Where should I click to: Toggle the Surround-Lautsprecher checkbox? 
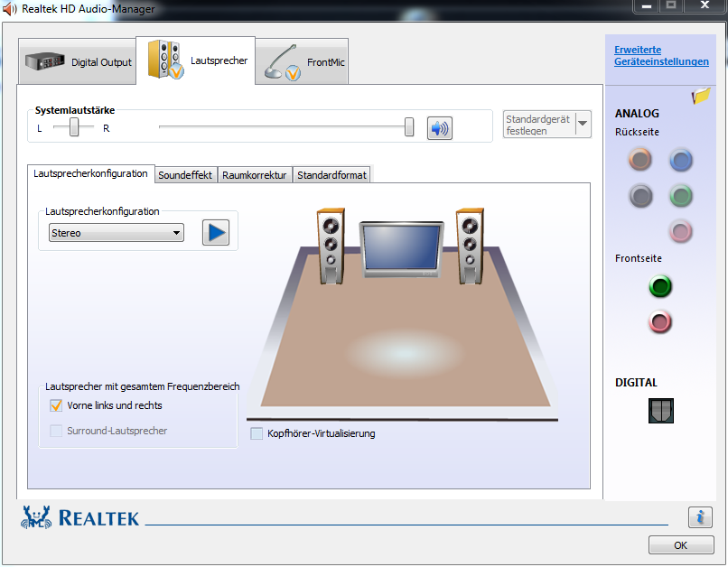56,431
